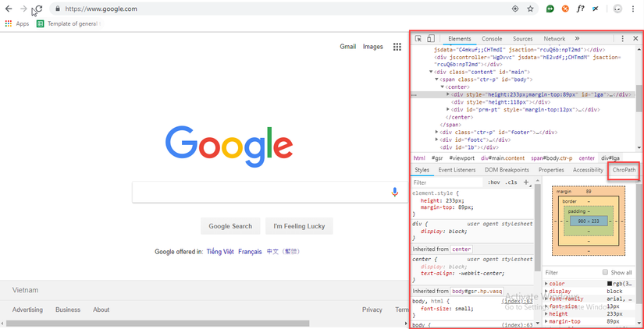Screen dimensions: 644x329
Task: Open DOM Breakpoints sub-tab
Action: (x=507, y=170)
